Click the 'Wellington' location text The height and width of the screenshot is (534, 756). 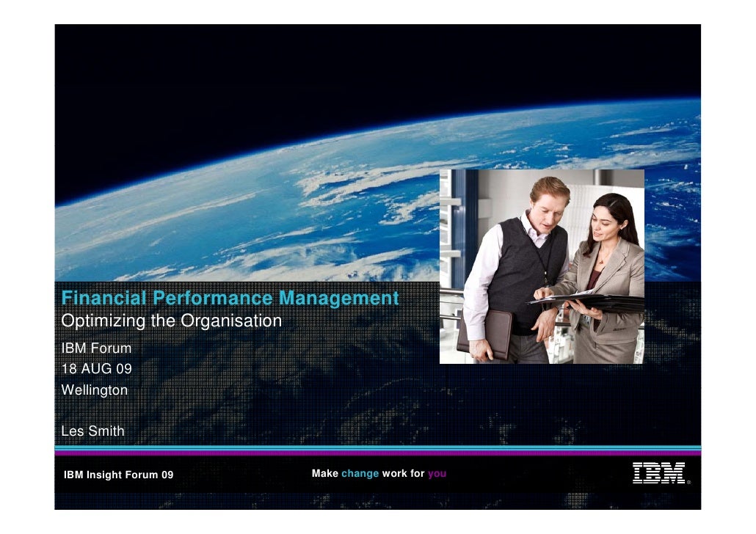tap(95, 390)
